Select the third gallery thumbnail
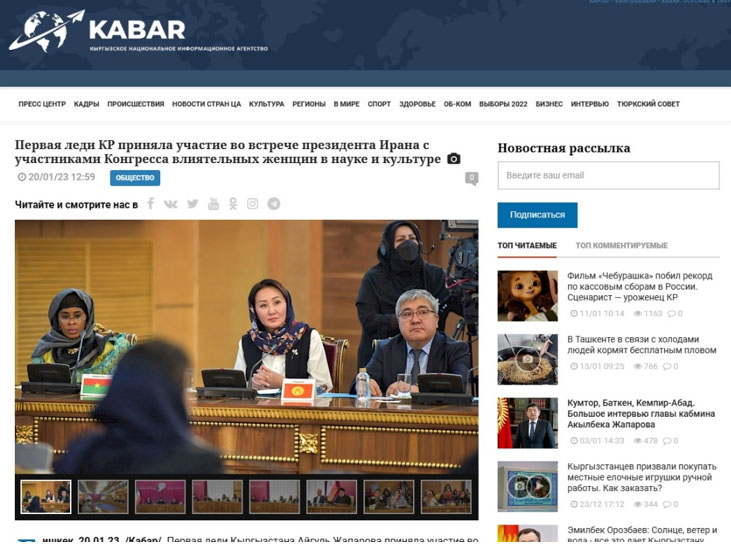The height and width of the screenshot is (553, 731). pyautogui.click(x=160, y=497)
